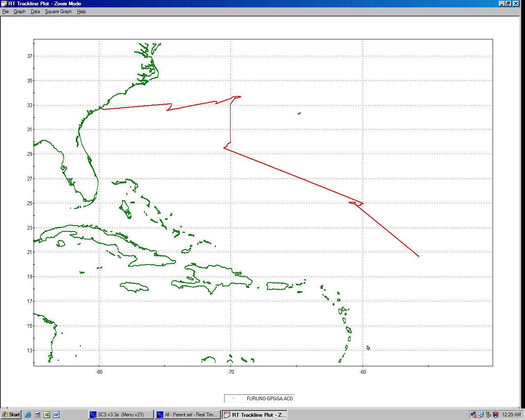
Task: Open the Help menu
Action: 82,11
